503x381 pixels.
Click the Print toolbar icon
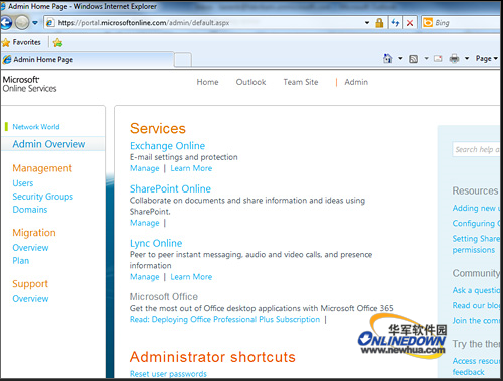point(454,59)
